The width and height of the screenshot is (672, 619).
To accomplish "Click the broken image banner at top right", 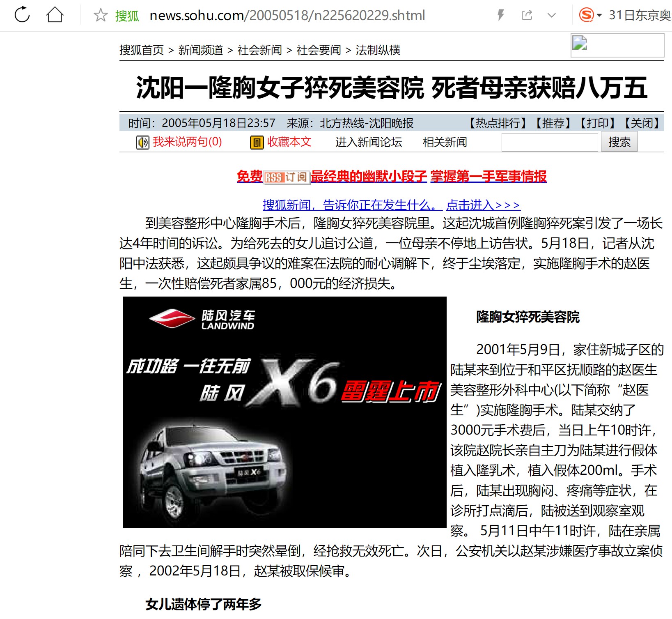I will pos(617,45).
